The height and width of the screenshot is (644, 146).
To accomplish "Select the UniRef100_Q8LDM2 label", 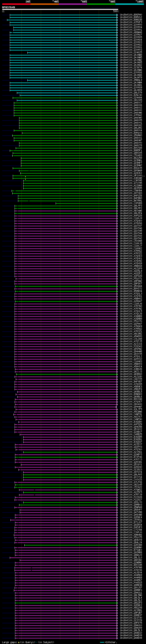I will [131, 128].
